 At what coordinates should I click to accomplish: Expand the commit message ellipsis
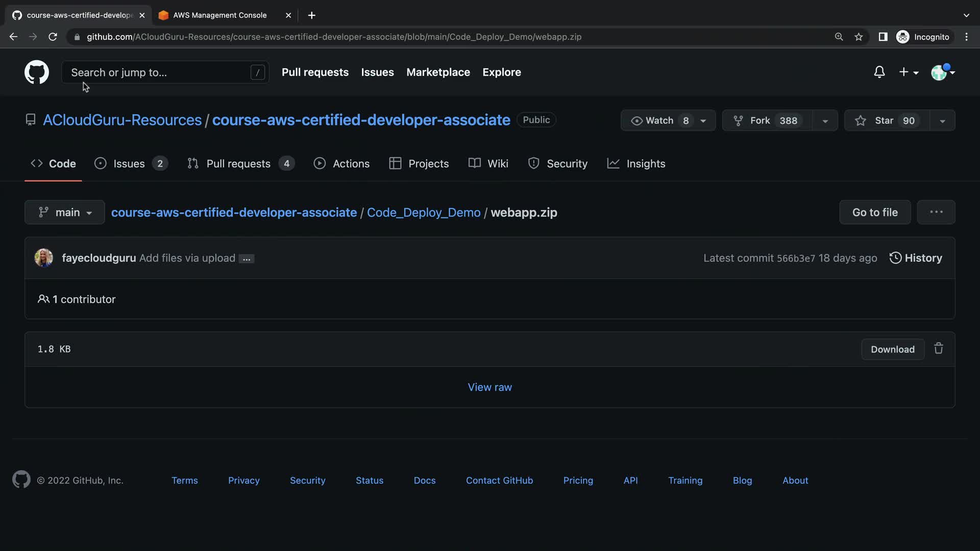[247, 259]
